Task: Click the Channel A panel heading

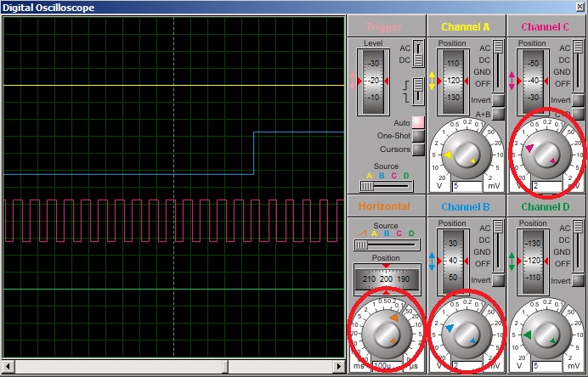Action: pos(466,27)
